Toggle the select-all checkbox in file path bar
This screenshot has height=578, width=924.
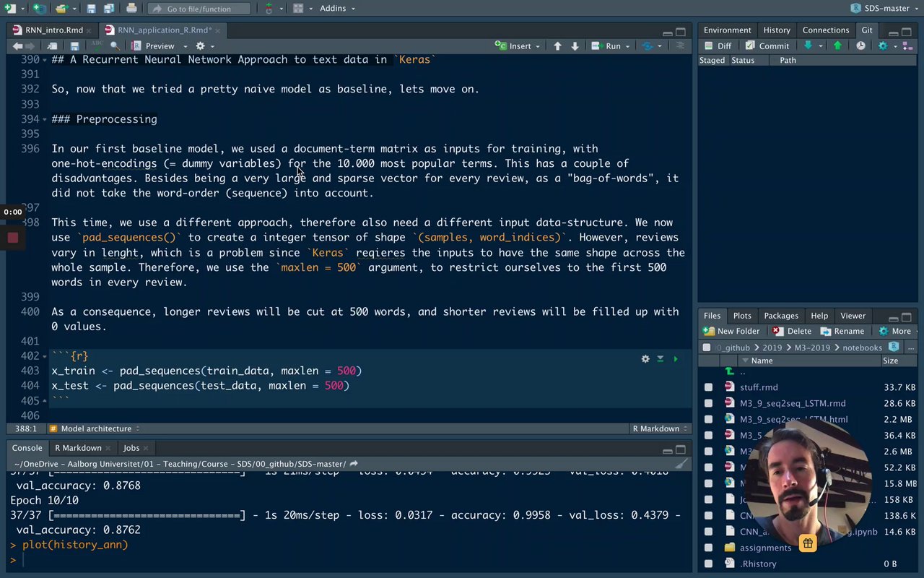click(x=707, y=348)
